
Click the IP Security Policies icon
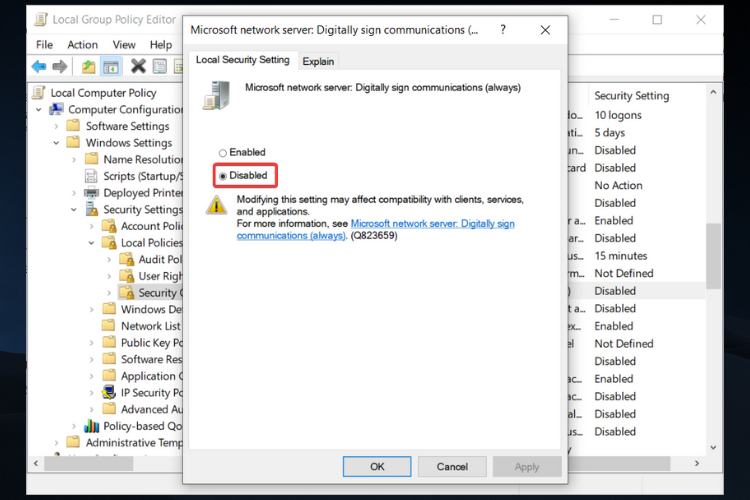click(109, 392)
